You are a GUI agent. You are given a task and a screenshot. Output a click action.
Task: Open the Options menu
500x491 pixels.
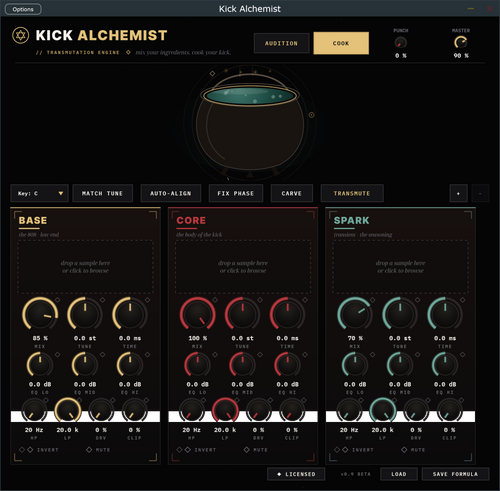23,9
